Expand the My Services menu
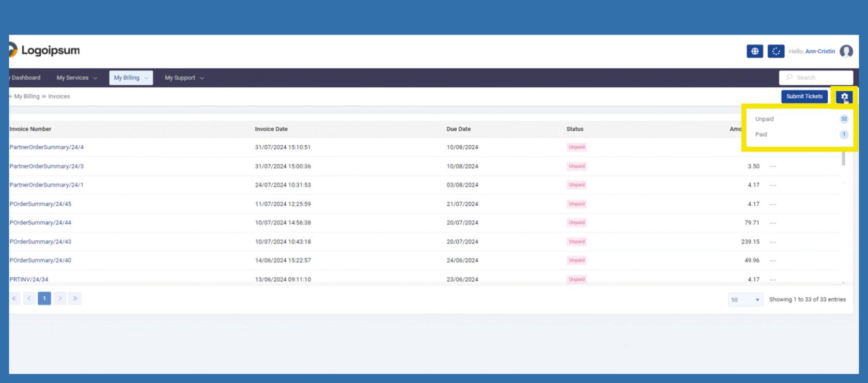Viewport: 868px width, 383px height. [x=76, y=78]
